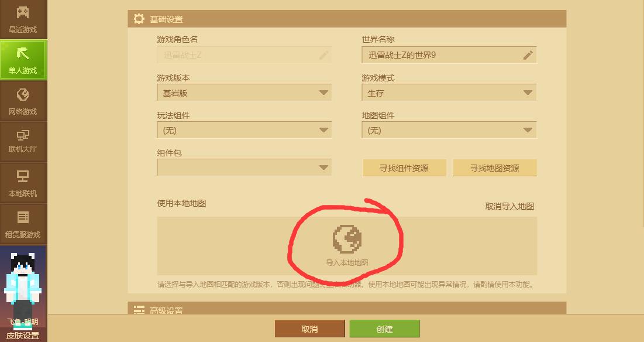Screen dimensions: 644x342
Task: Click the green 创建 button
Action: pos(384,329)
